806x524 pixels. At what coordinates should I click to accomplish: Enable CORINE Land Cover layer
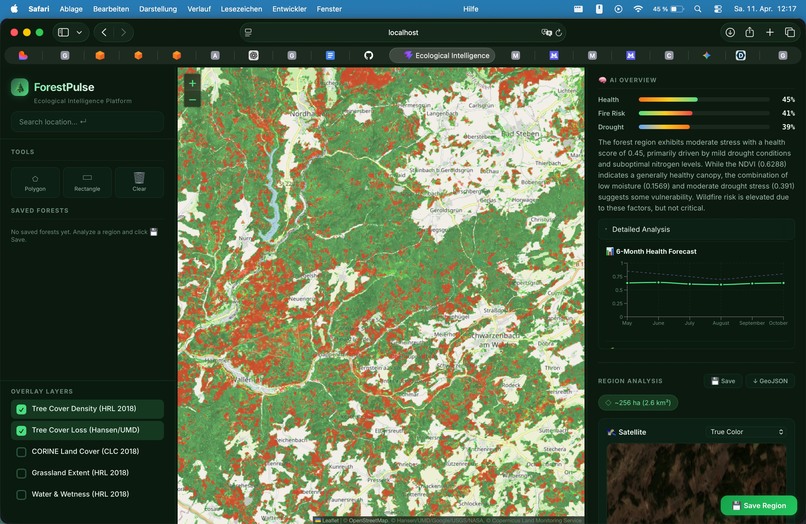(21, 452)
